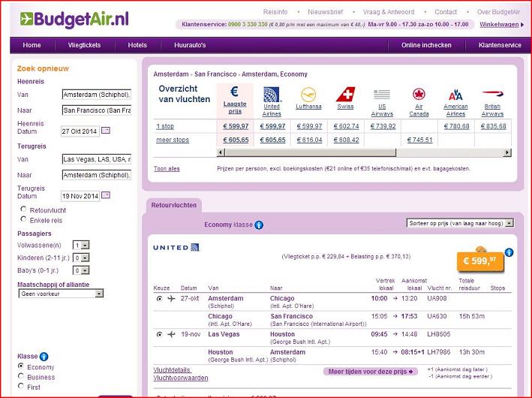Open the Baby's (0-1 jr.) dropdown
Viewport: 532px width, 398px height.
pos(81,270)
